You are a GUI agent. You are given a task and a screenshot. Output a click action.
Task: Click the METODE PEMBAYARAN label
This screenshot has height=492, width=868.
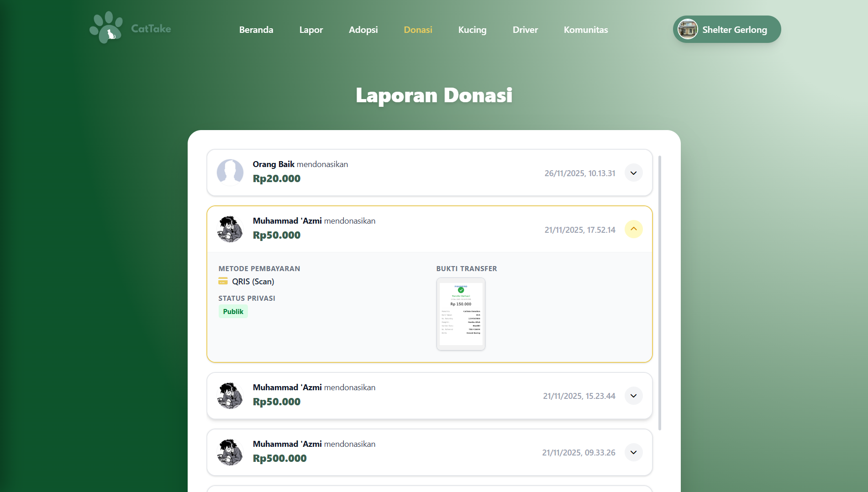(259, 269)
